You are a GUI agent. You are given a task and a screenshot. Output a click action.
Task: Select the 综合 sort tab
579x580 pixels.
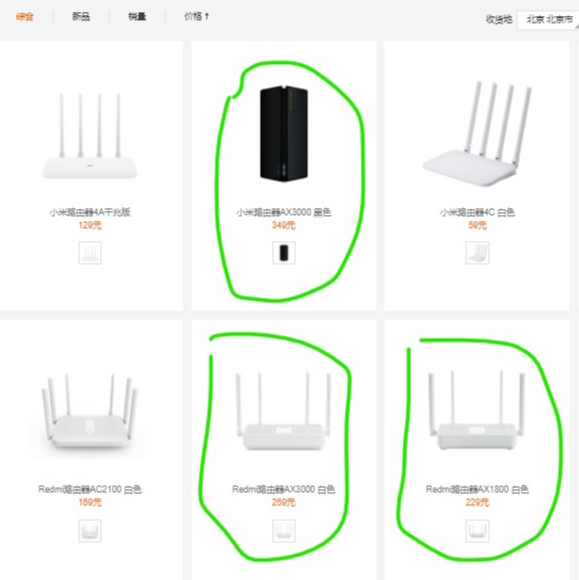(x=24, y=17)
